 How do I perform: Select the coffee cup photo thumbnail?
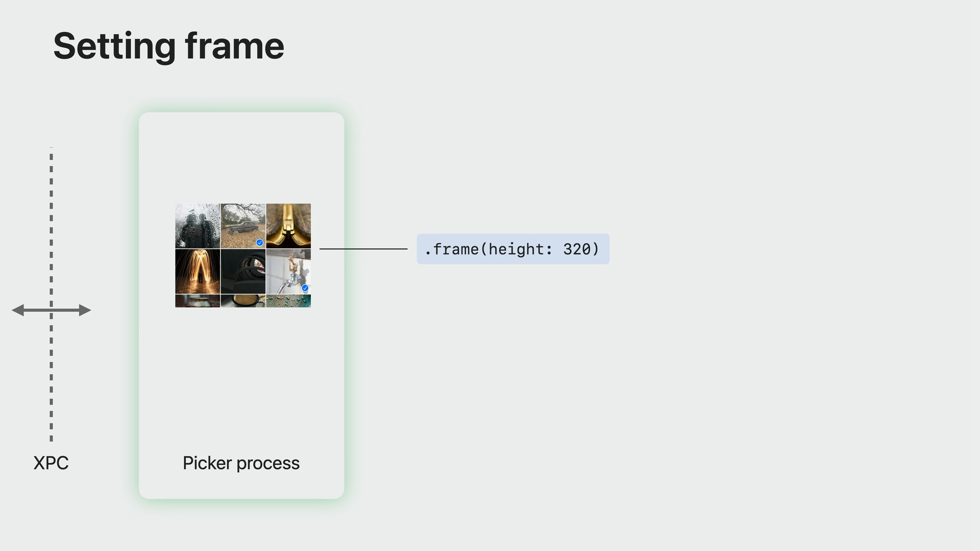pyautogui.click(x=243, y=301)
